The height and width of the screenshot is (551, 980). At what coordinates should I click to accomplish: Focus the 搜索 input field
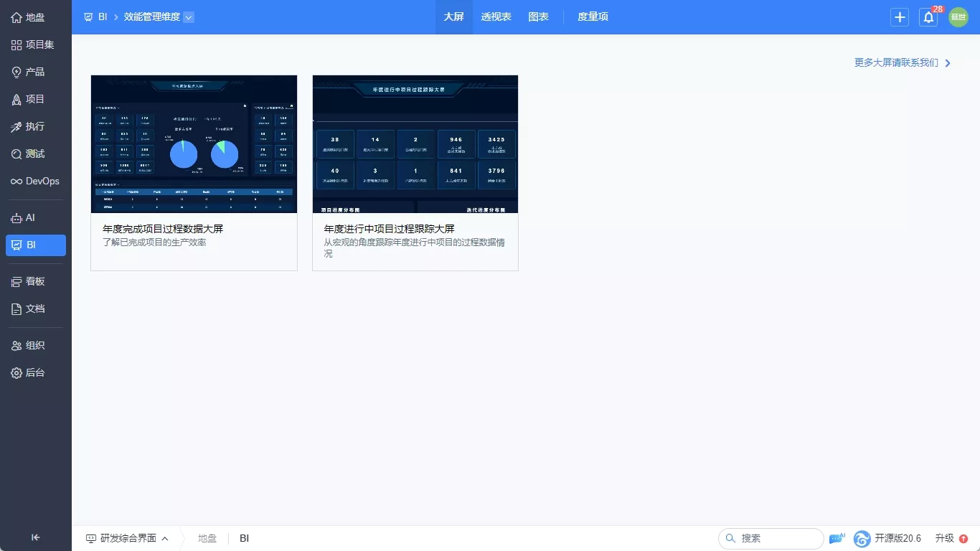tap(771, 538)
